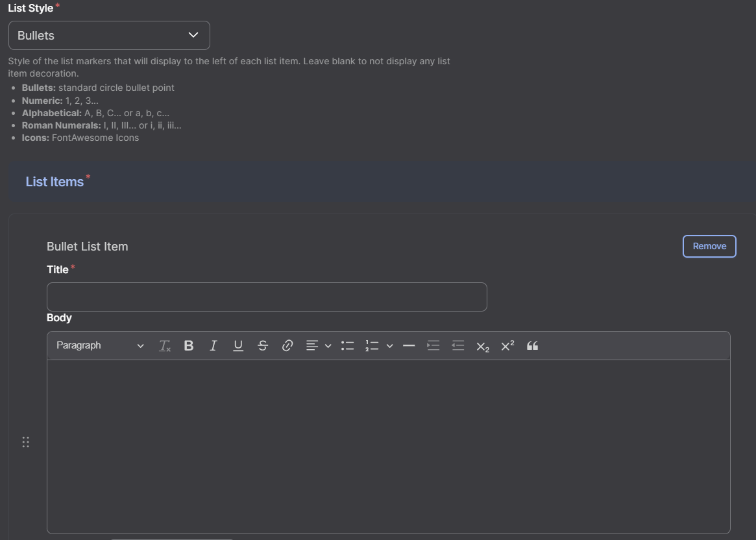Insert a bulleted list in Body editor

(x=348, y=346)
